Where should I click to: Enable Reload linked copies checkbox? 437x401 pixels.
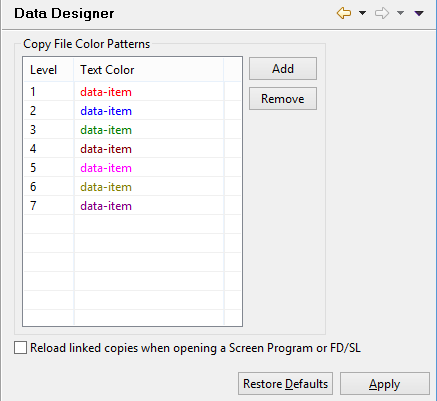click(20, 348)
